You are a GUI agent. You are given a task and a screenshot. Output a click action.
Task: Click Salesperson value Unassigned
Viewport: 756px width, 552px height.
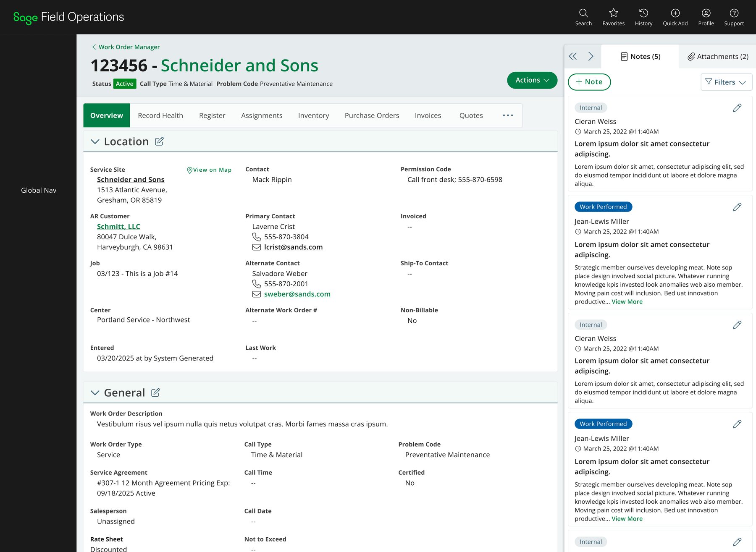(x=116, y=521)
